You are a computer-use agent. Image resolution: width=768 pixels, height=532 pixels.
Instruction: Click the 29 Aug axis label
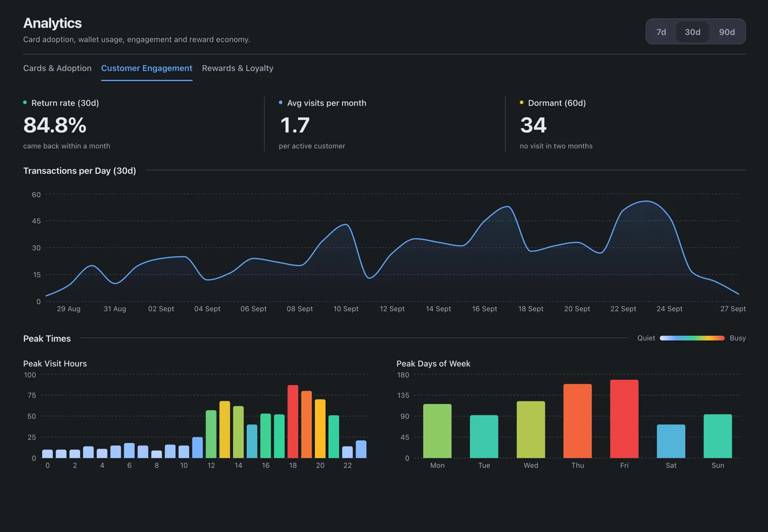pyautogui.click(x=69, y=309)
